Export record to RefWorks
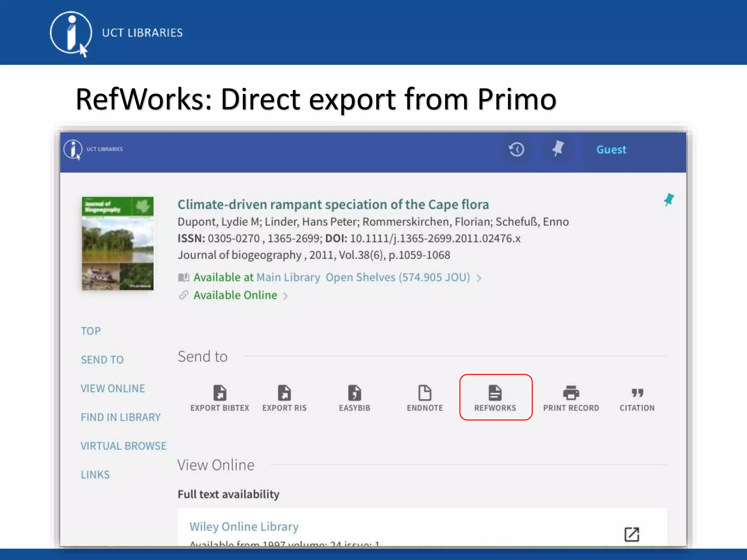The width and height of the screenshot is (747, 560). pyautogui.click(x=495, y=398)
